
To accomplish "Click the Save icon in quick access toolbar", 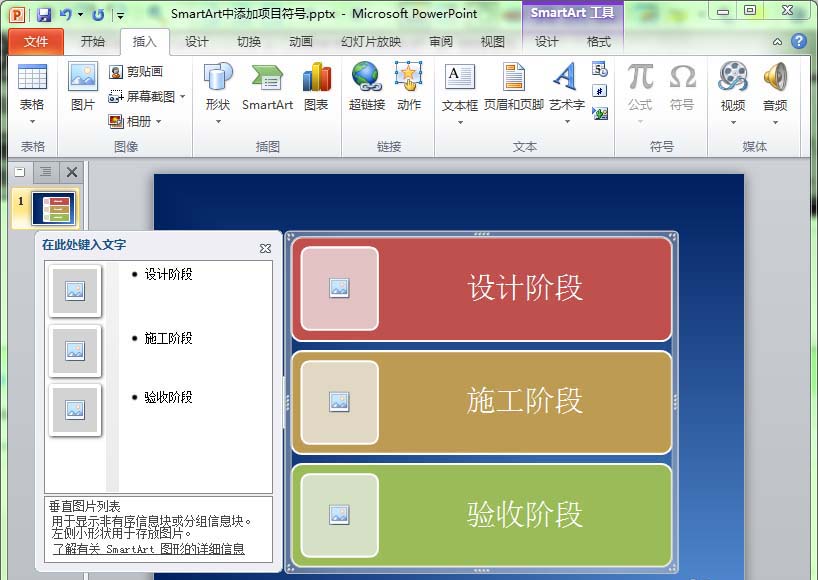I will point(44,14).
